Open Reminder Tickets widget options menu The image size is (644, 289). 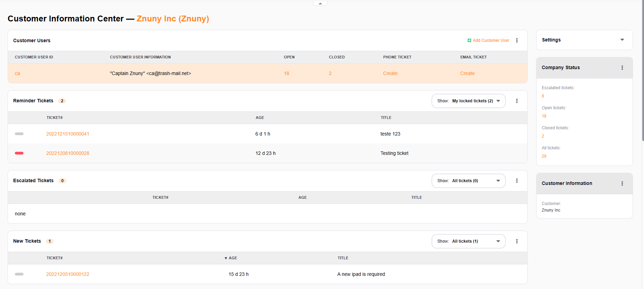[517, 101]
